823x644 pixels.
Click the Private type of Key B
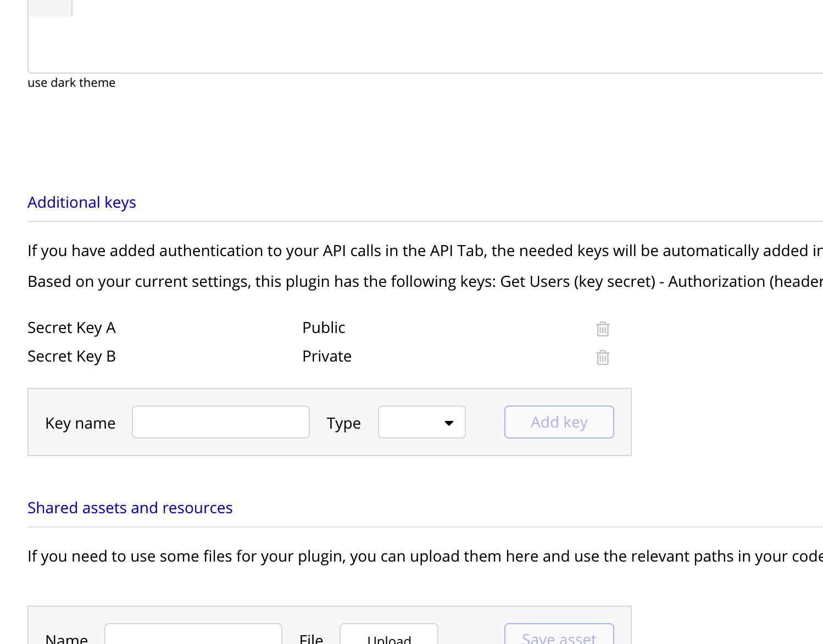pyautogui.click(x=327, y=356)
